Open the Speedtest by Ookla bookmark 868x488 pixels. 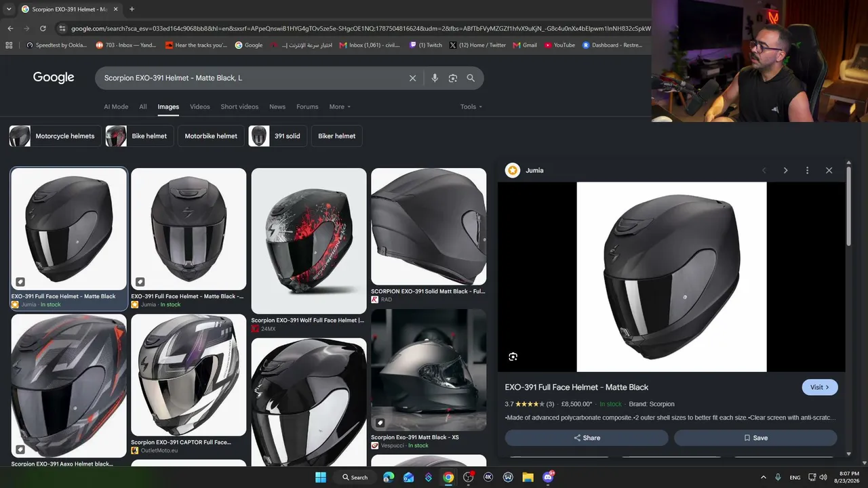(x=56, y=45)
